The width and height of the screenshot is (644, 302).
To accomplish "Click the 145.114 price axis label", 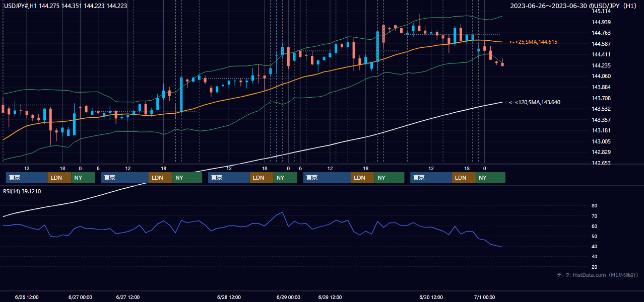I will pos(601,11).
